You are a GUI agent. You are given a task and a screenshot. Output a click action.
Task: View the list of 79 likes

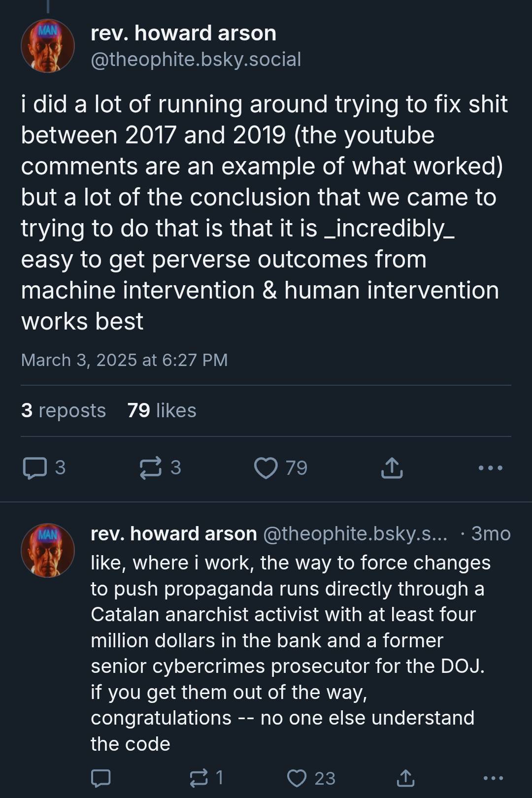click(162, 410)
